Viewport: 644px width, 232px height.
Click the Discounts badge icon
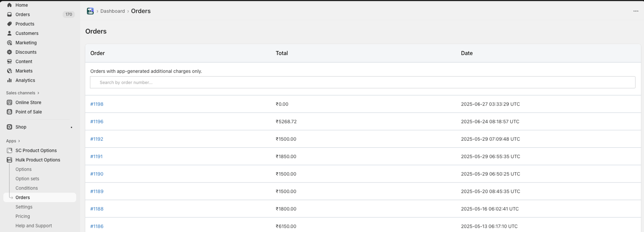(x=9, y=52)
